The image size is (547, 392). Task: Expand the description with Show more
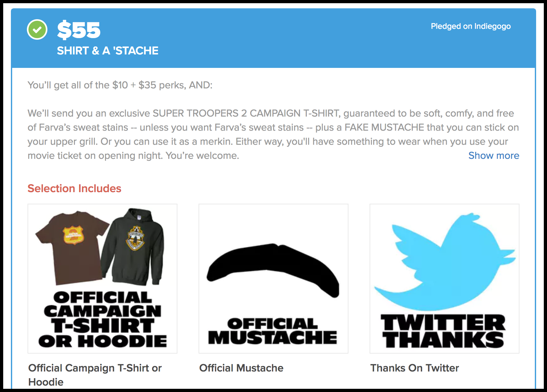coord(494,155)
